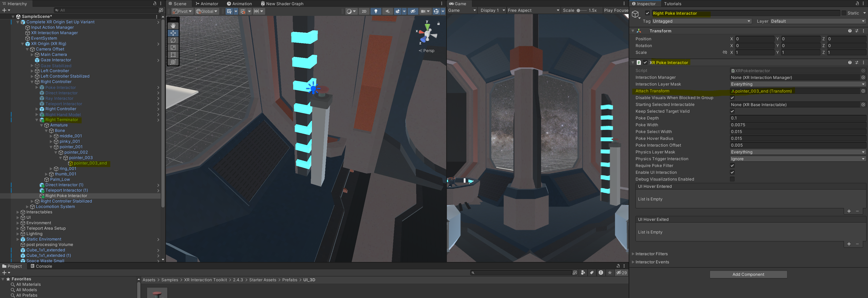This screenshot has width=868, height=298.
Task: Select the Rotate tool in Scene
Action: click(x=173, y=40)
